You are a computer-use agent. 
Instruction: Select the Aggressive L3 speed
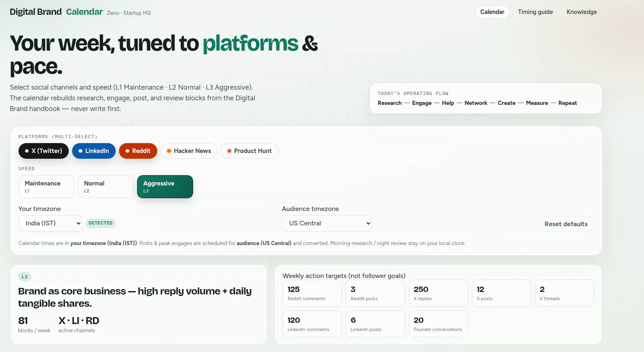coord(165,187)
